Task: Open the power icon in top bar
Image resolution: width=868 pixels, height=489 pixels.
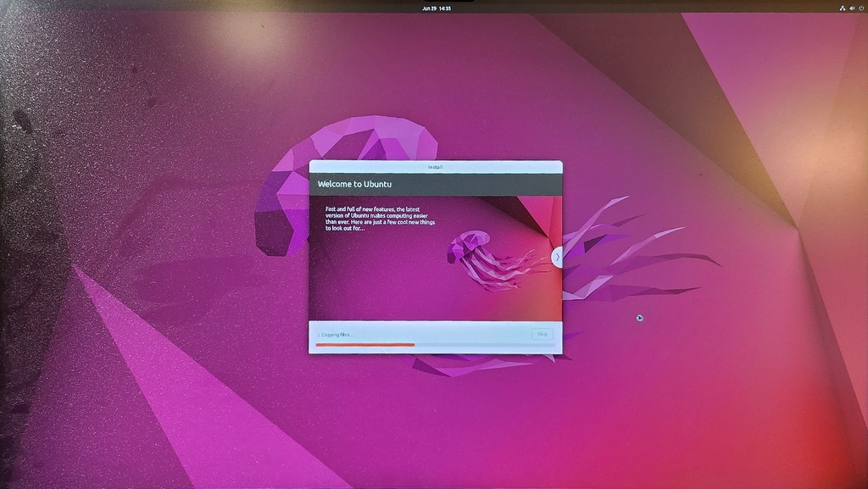Action: pos(861,8)
